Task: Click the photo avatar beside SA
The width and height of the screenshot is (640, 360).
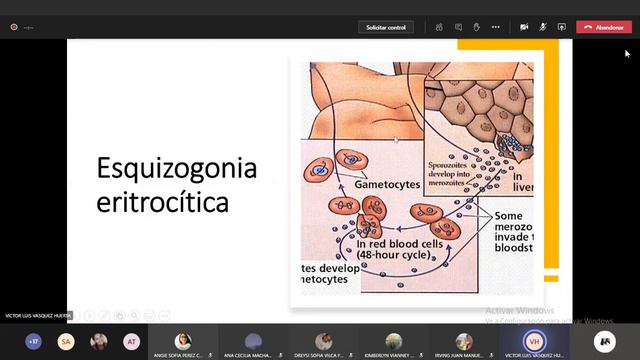Action: click(99, 342)
